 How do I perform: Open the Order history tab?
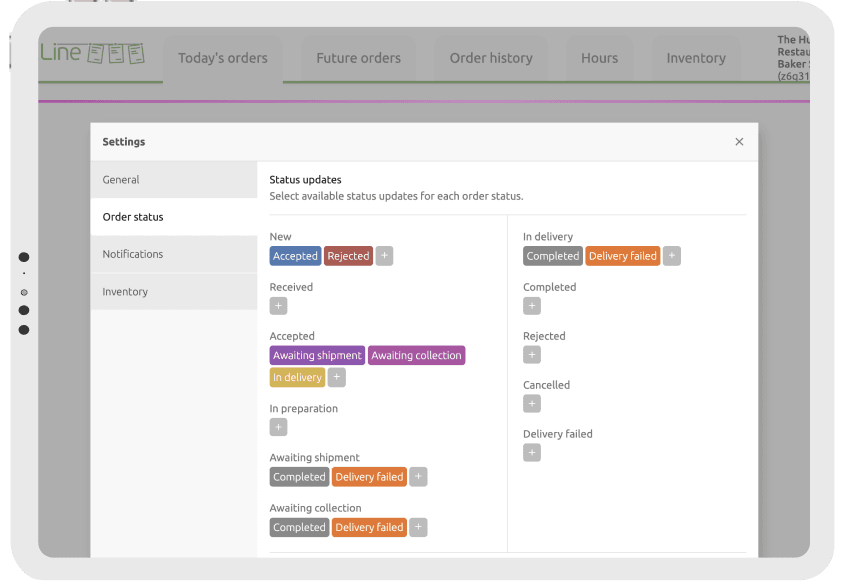(490, 58)
